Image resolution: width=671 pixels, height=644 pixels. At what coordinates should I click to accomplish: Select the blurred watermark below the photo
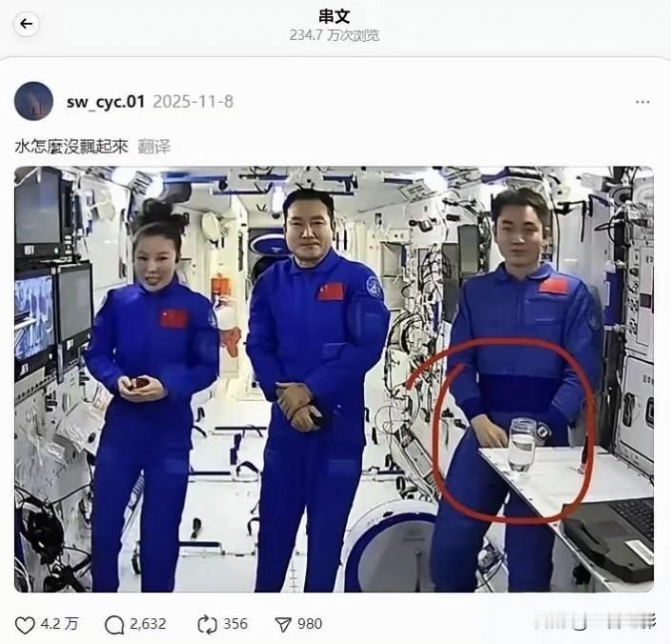click(595, 621)
